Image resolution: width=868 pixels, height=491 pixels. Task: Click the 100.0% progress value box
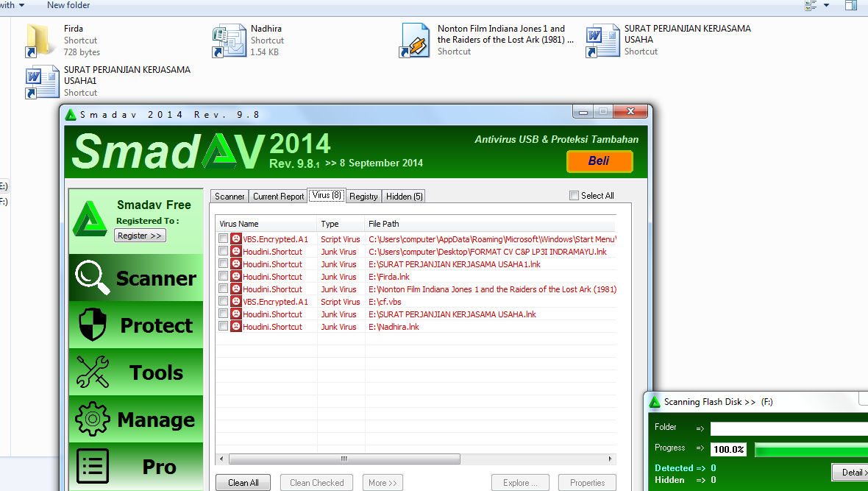(728, 450)
